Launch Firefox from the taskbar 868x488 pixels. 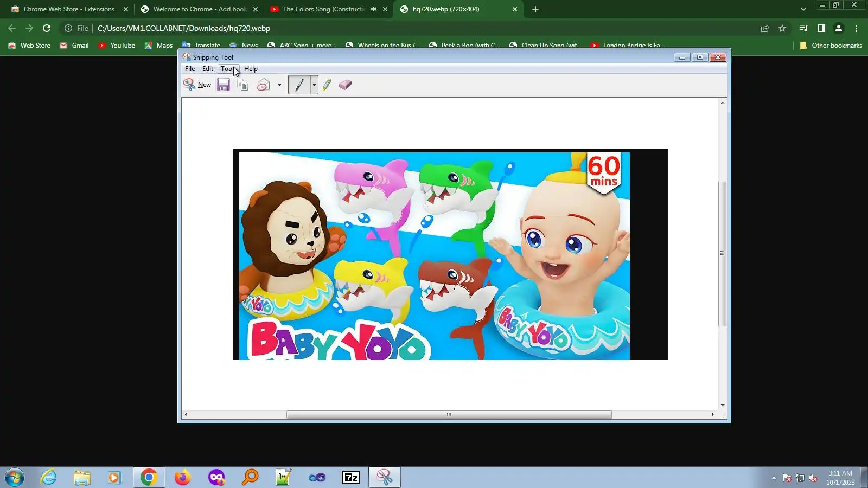point(183,477)
